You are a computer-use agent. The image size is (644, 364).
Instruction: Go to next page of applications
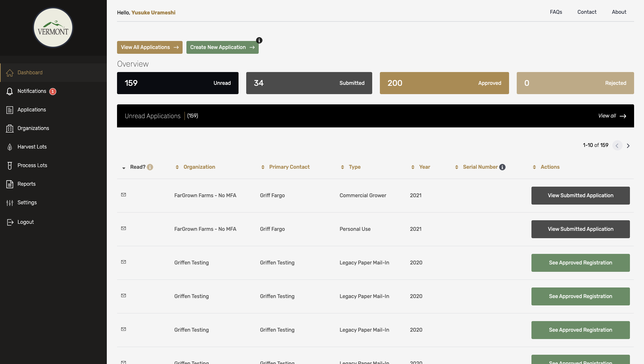click(x=628, y=146)
